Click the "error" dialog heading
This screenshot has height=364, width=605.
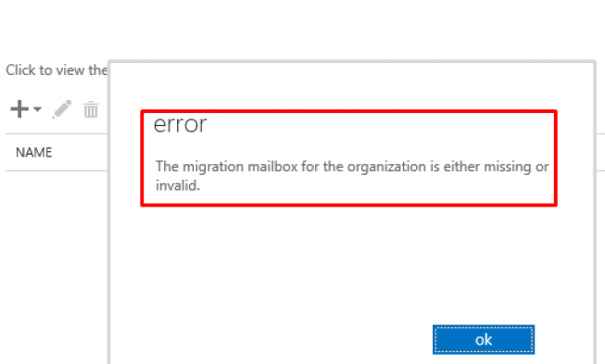pyautogui.click(x=180, y=124)
